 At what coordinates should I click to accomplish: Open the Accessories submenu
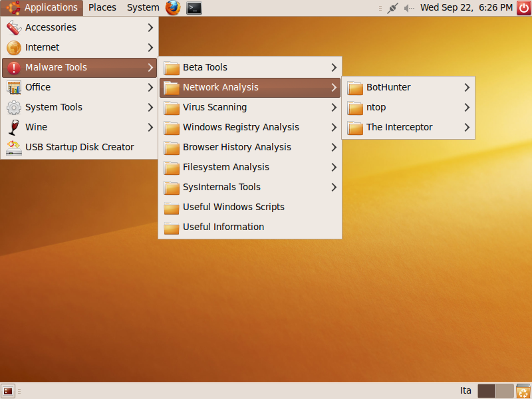click(79, 27)
